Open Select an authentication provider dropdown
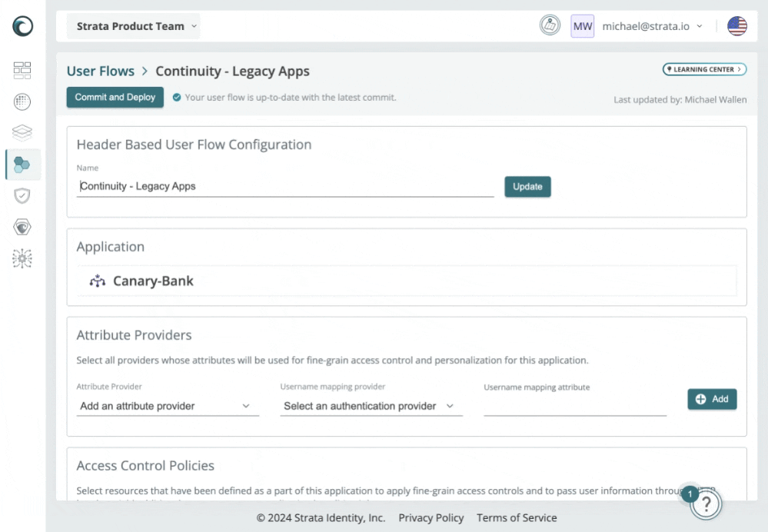Viewport: 768px width, 532px height. (x=371, y=406)
